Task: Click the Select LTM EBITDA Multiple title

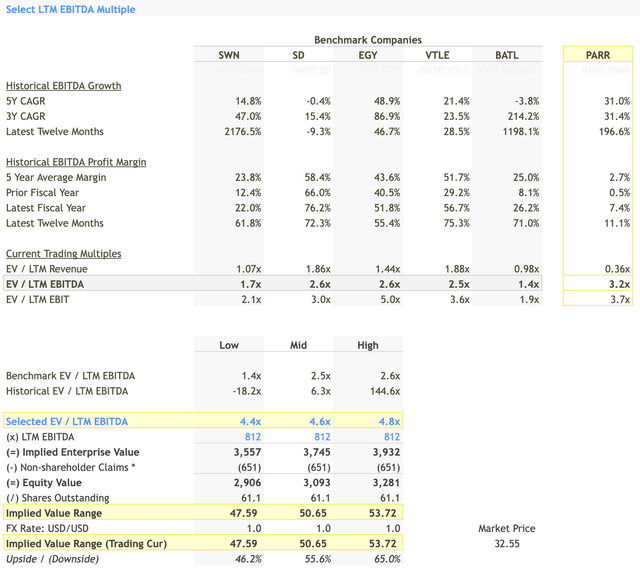Action: (x=70, y=9)
